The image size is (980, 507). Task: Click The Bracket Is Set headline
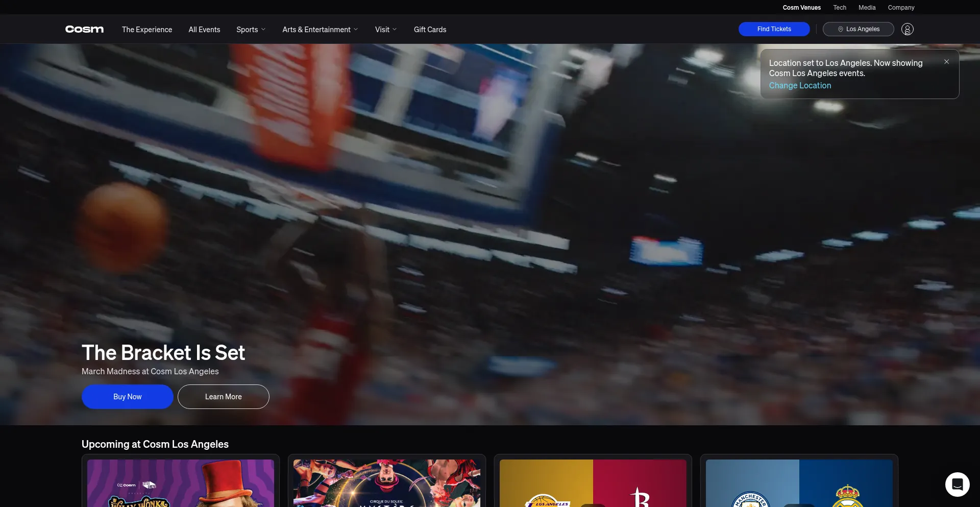tap(163, 353)
